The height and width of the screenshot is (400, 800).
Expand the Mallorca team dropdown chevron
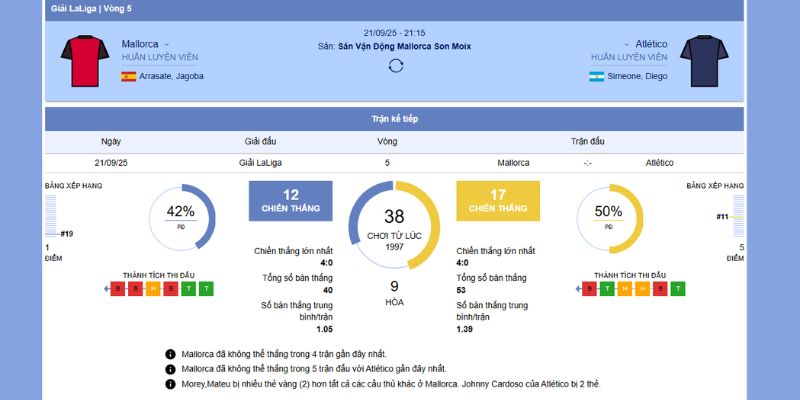167,44
